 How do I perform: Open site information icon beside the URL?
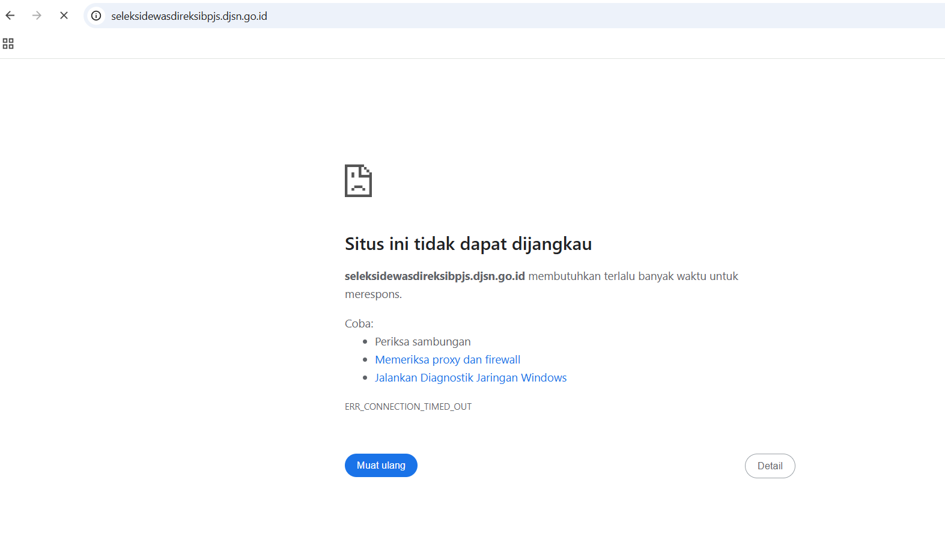pyautogui.click(x=96, y=16)
